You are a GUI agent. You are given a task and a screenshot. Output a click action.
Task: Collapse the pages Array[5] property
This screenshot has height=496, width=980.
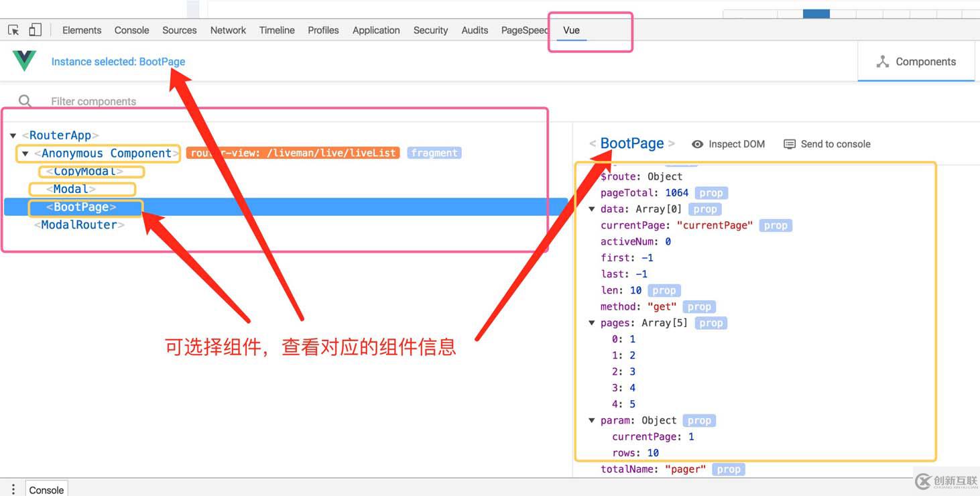592,323
